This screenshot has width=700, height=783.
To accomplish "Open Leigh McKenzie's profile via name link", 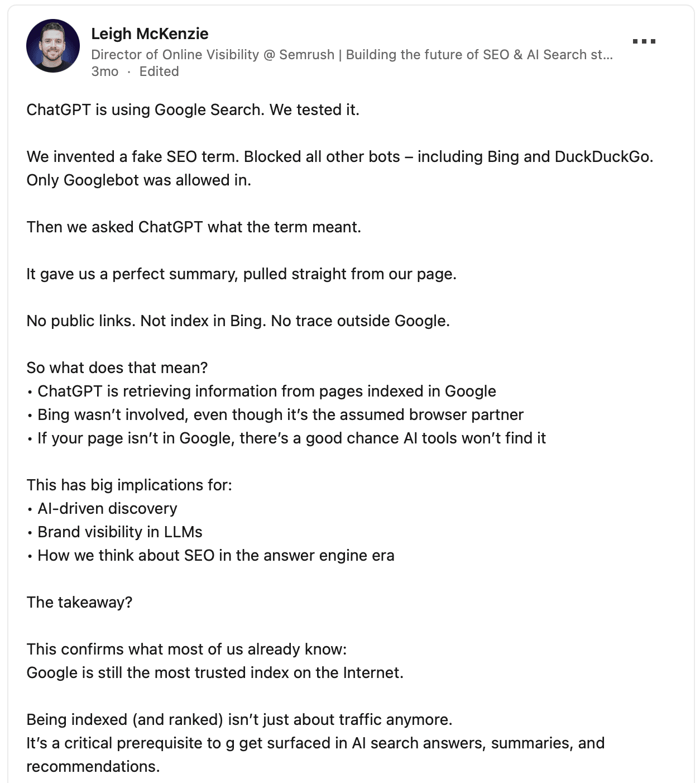I will 150,34.
